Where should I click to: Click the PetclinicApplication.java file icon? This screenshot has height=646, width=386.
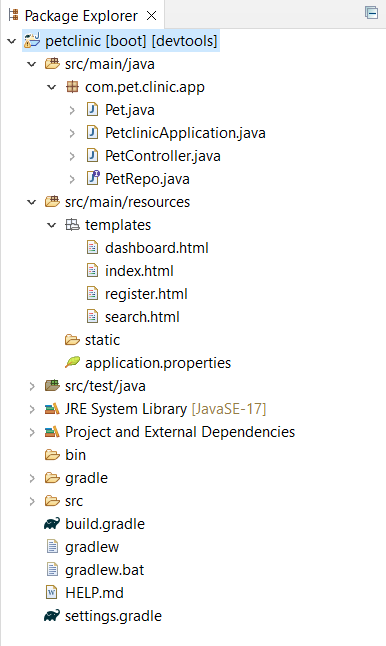click(92, 133)
